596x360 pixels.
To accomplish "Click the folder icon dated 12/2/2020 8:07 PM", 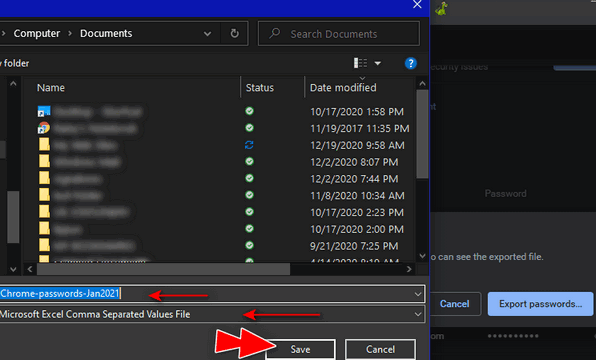I will pyautogui.click(x=44, y=162).
